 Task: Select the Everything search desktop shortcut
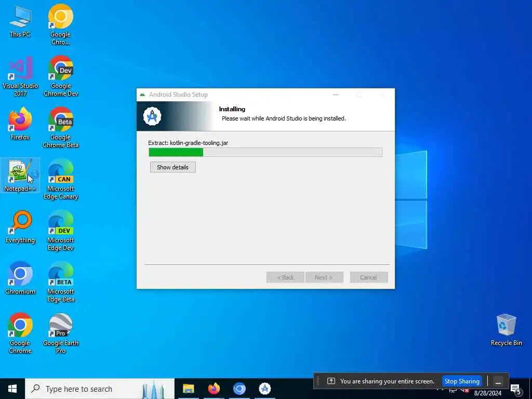coord(20,227)
